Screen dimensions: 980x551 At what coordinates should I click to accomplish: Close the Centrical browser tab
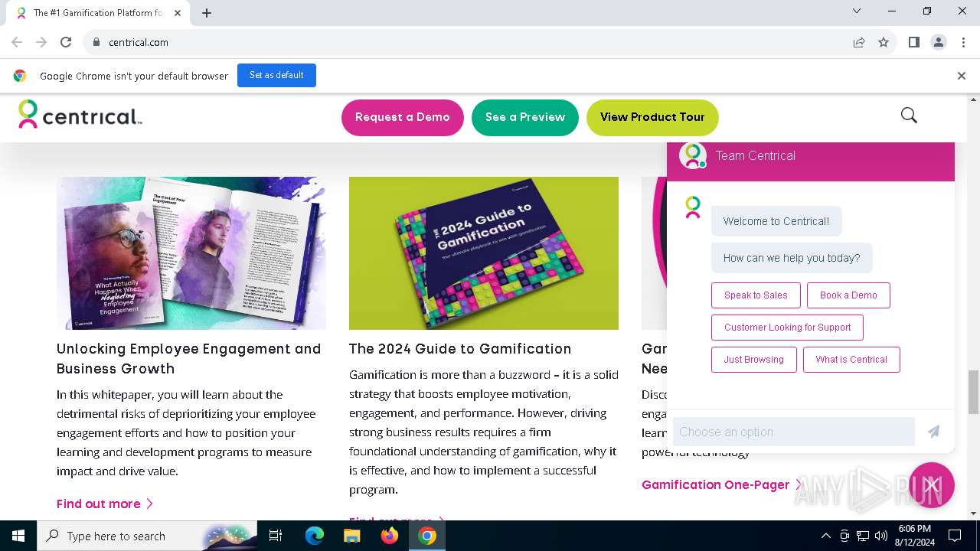178,13
